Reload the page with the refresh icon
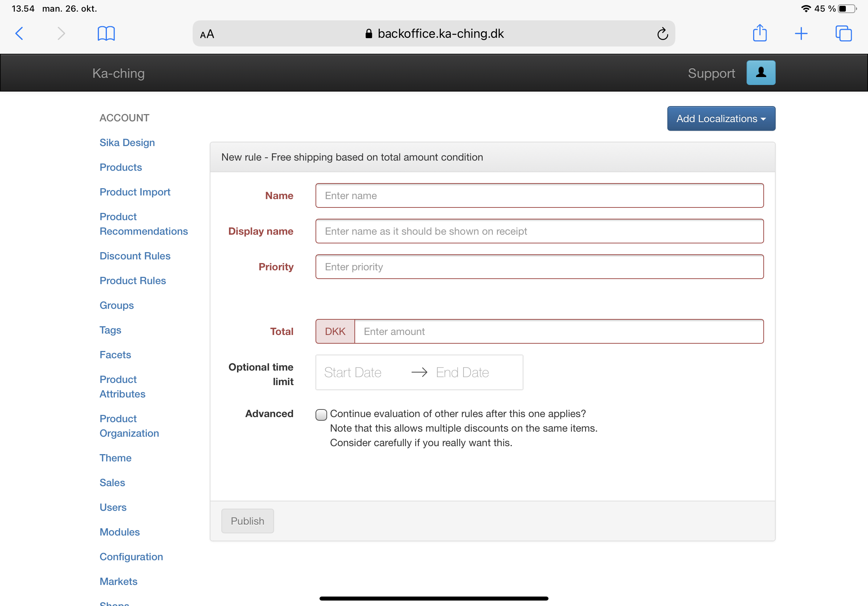 tap(662, 34)
